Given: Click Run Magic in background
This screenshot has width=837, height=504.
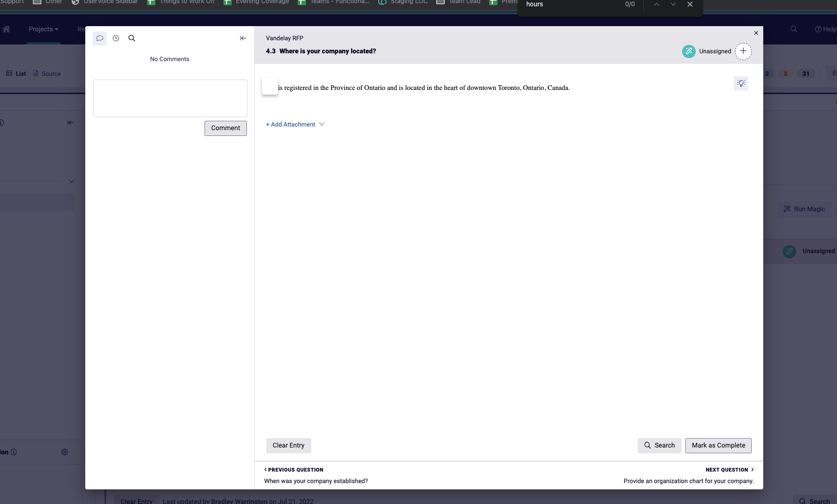Looking at the screenshot, I should tap(804, 209).
